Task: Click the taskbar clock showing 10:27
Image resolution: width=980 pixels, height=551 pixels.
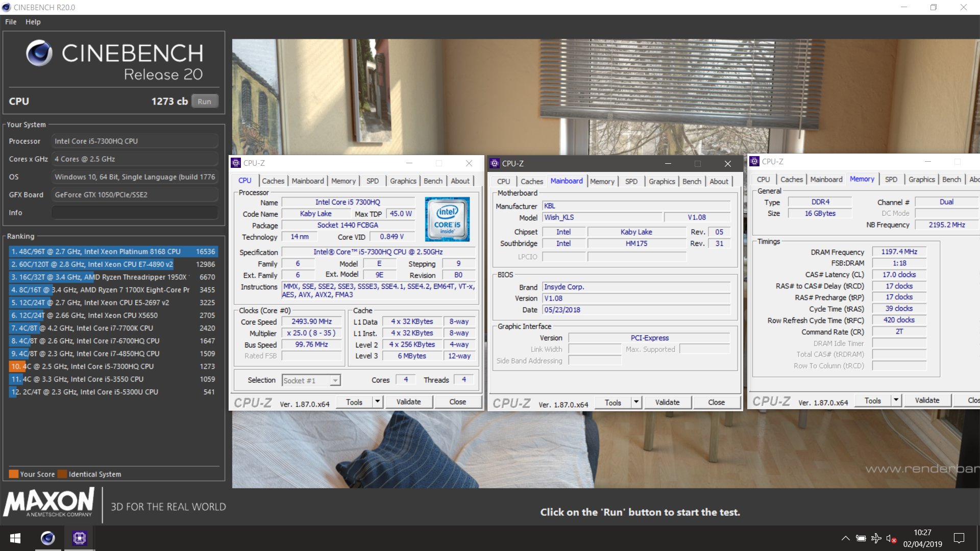Action: [922, 538]
